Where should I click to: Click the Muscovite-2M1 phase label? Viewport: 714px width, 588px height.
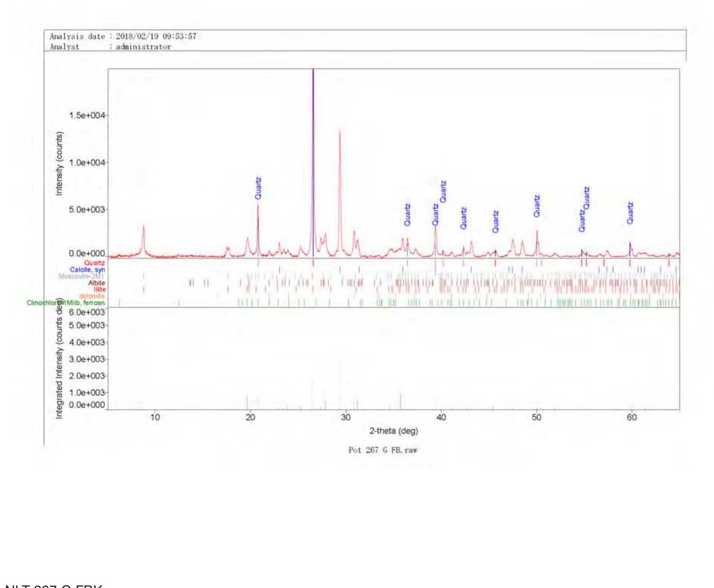81,276
